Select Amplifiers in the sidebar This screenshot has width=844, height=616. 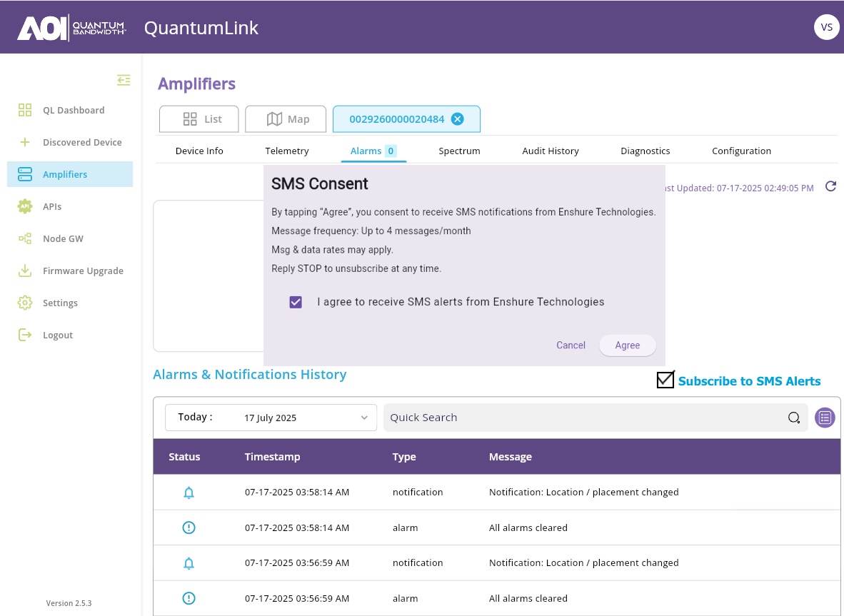[70, 174]
